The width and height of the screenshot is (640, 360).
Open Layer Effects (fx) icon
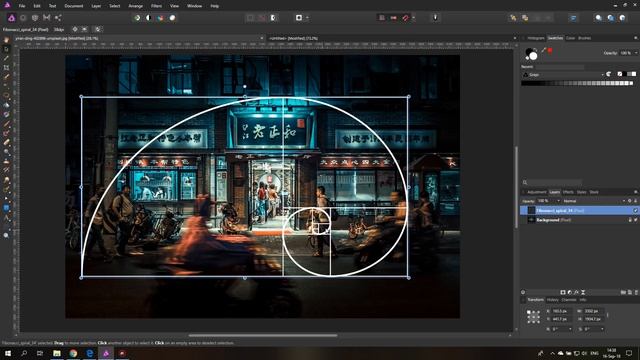[x=576, y=292]
